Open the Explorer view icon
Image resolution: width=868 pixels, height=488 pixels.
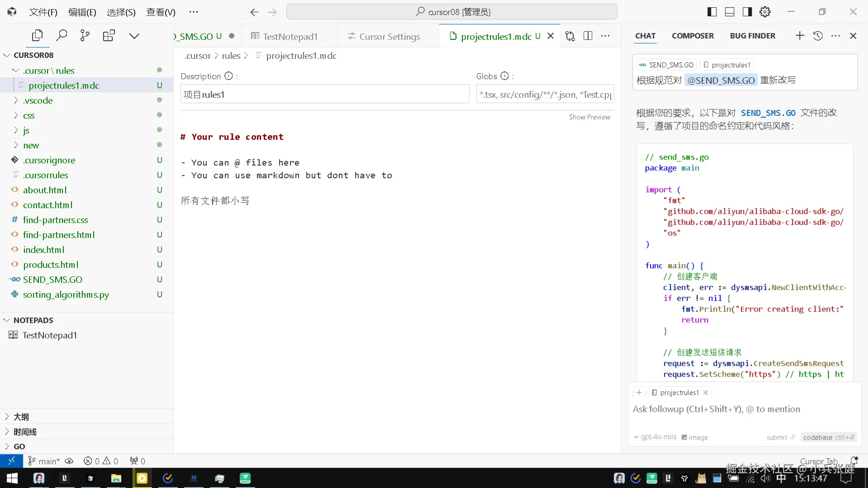(x=38, y=36)
